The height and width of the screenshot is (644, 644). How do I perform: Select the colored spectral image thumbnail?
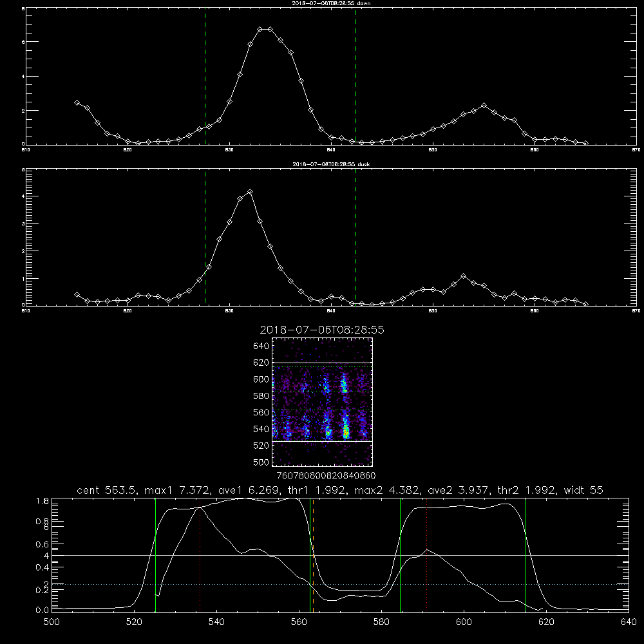(323, 402)
